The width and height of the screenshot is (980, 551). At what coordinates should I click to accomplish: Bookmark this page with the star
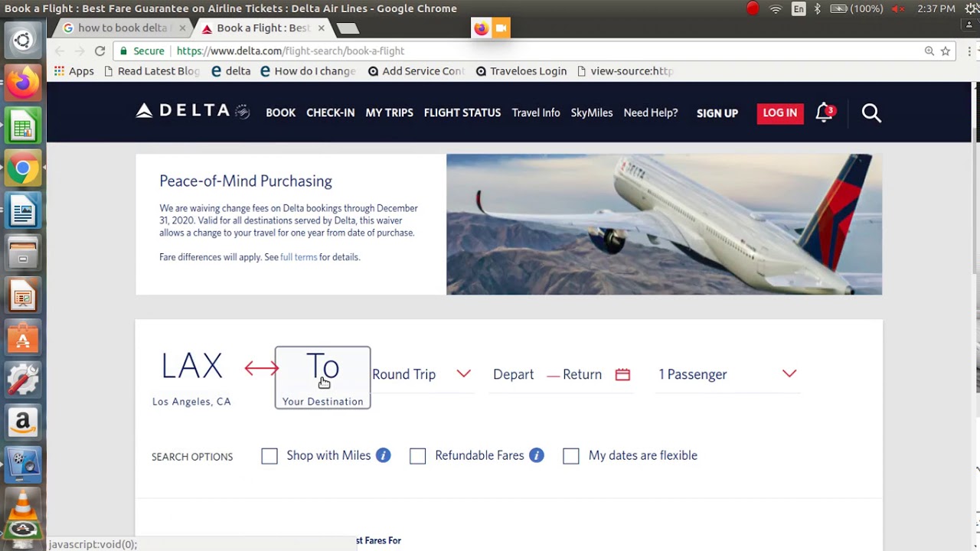[x=946, y=51]
